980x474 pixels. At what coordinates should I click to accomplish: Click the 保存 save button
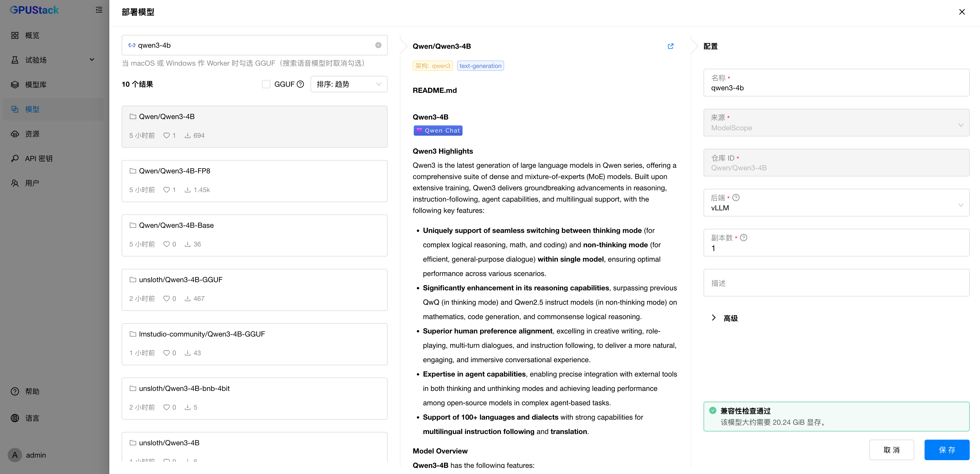click(x=947, y=450)
